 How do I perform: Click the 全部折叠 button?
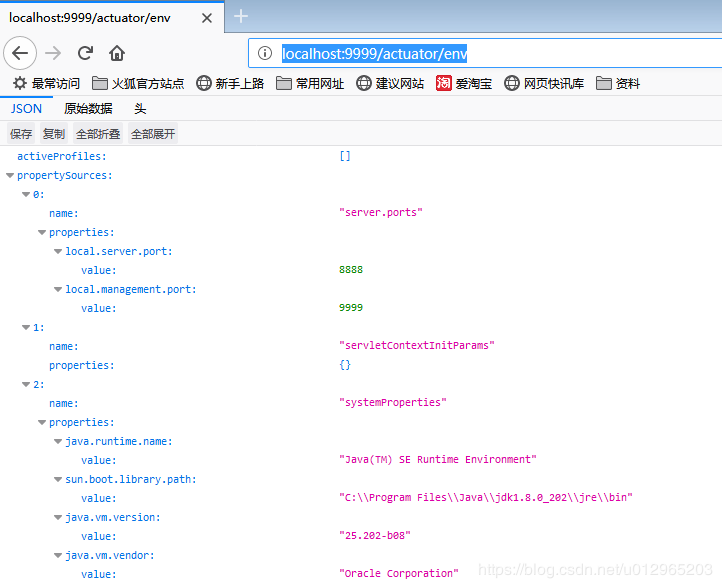(98, 134)
